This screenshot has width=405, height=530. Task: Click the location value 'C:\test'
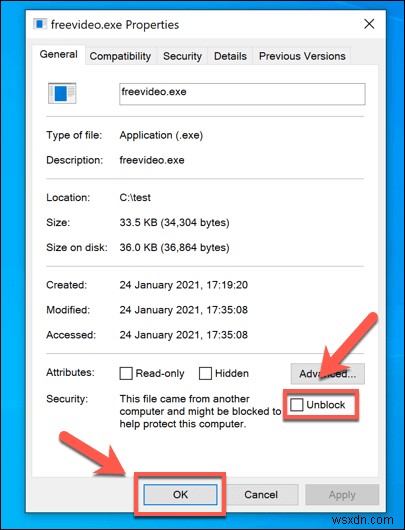pos(135,197)
